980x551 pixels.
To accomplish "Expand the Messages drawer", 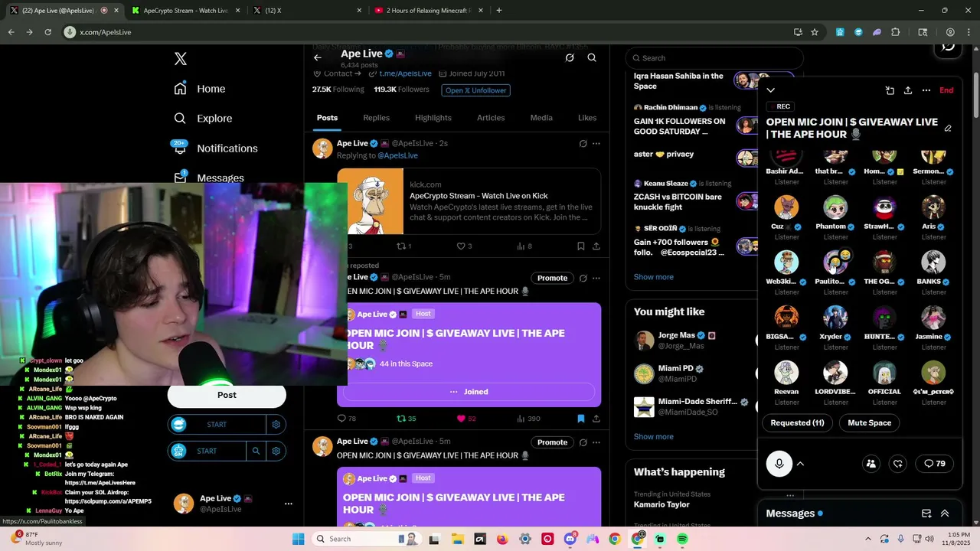I will (x=945, y=514).
